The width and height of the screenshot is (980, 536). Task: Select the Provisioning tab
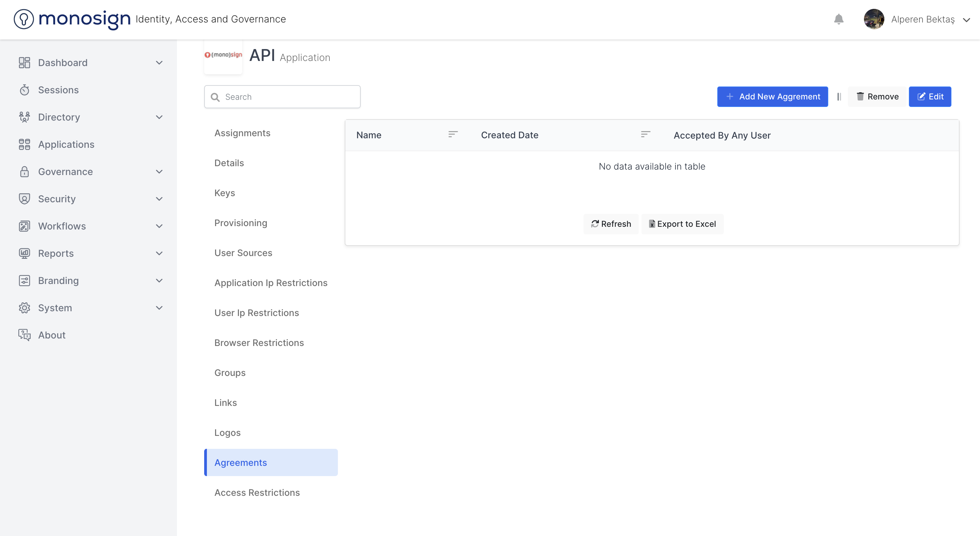click(241, 223)
